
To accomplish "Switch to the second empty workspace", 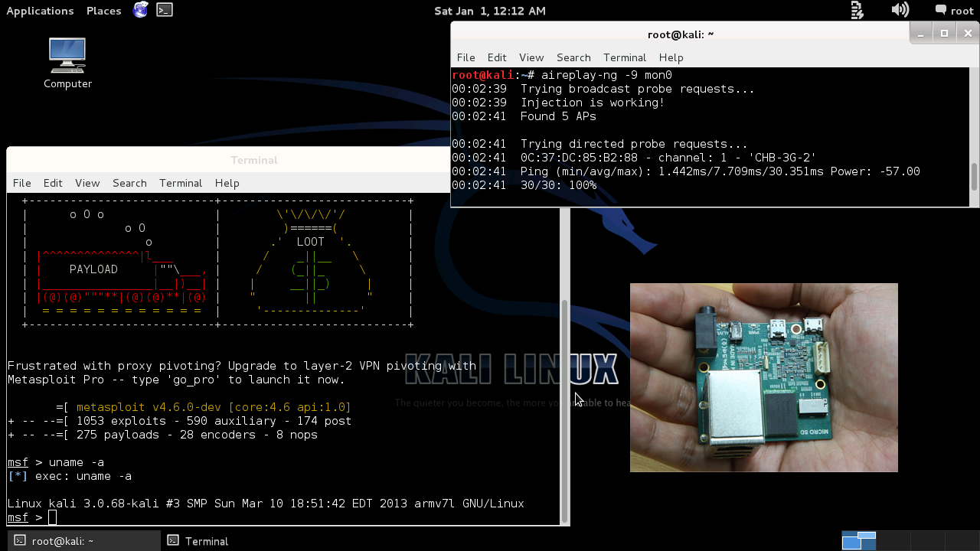I will (893, 540).
